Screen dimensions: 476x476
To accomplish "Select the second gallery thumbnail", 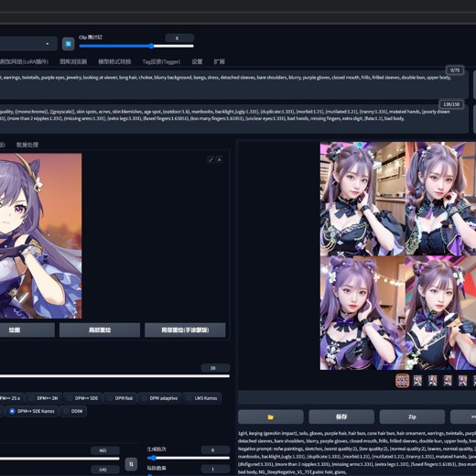I will point(417,381).
